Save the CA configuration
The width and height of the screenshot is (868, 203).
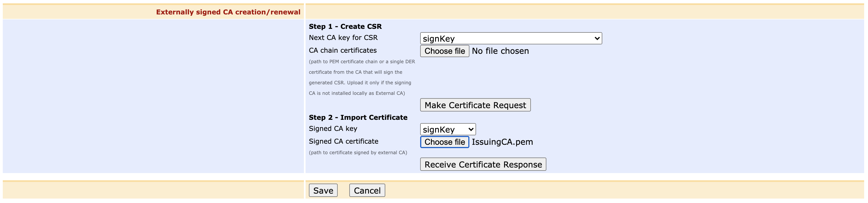(x=323, y=191)
